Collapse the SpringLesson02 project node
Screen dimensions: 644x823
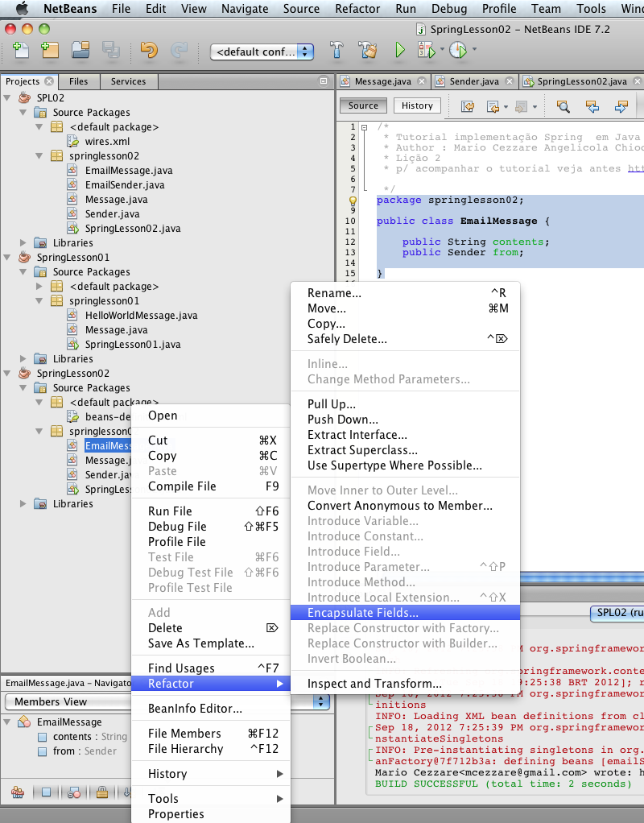7,373
